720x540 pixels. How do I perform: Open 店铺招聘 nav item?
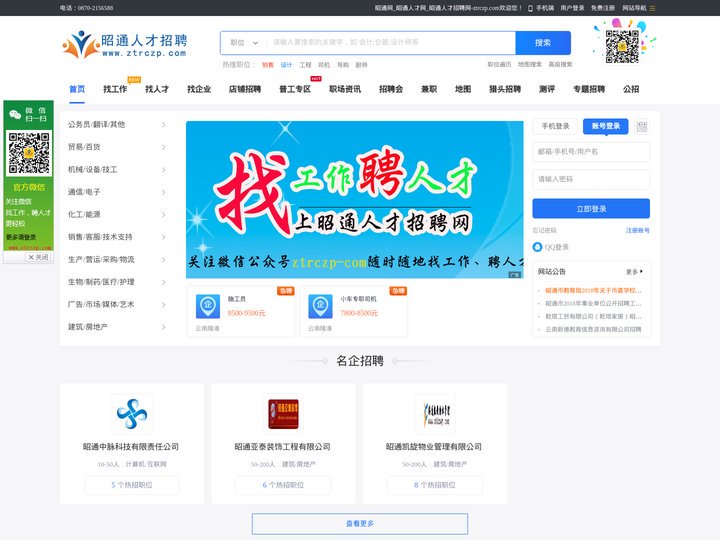[x=245, y=89]
